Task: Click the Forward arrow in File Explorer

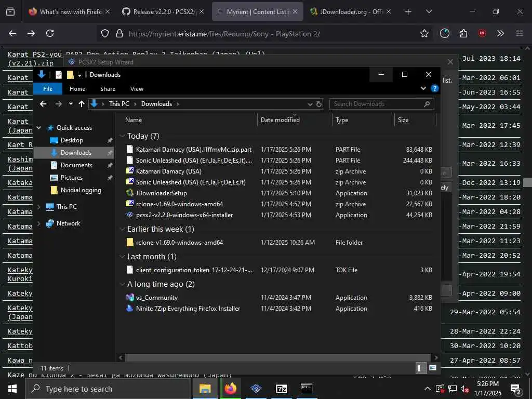Action: click(x=58, y=104)
